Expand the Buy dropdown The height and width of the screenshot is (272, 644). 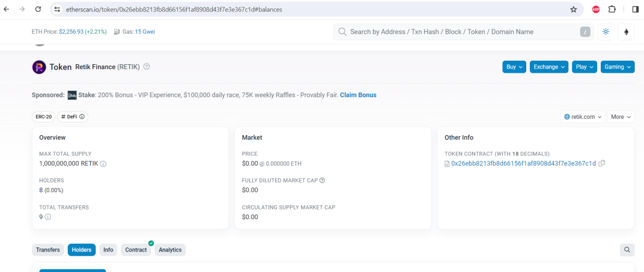tap(514, 67)
